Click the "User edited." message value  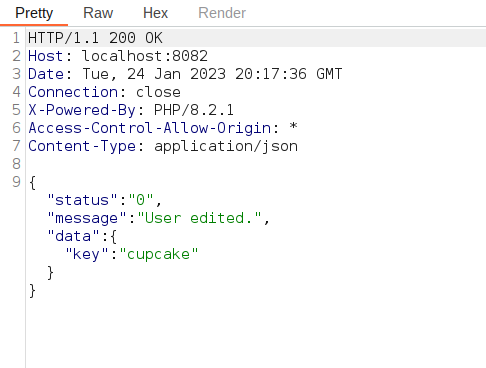[x=199, y=218]
